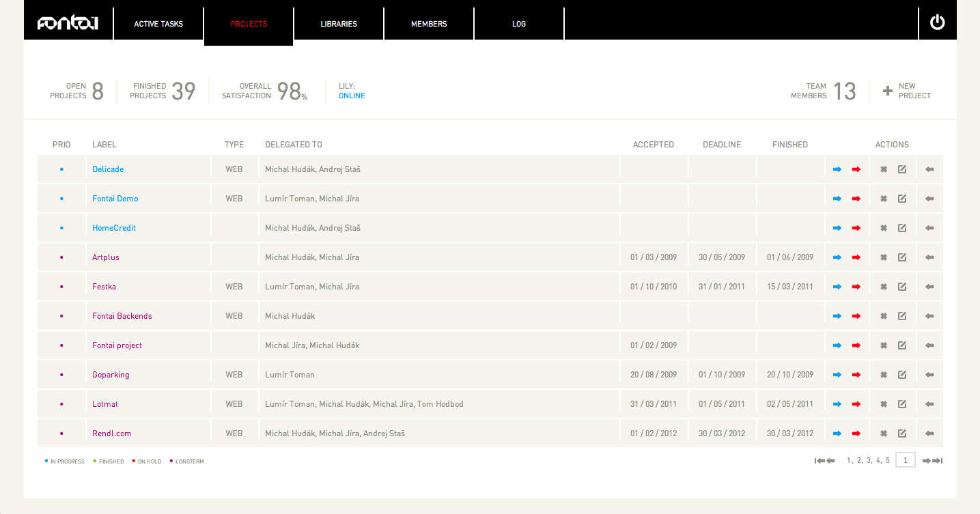
Task: Open the Lotmat project link
Action: point(105,404)
